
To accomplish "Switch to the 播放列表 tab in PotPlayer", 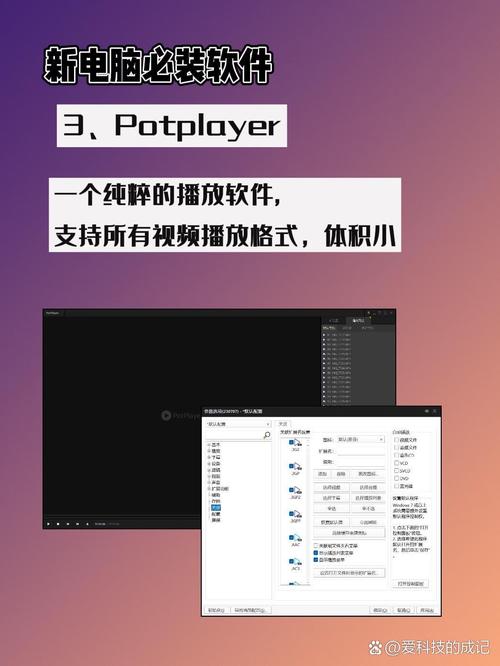I will 358,321.
